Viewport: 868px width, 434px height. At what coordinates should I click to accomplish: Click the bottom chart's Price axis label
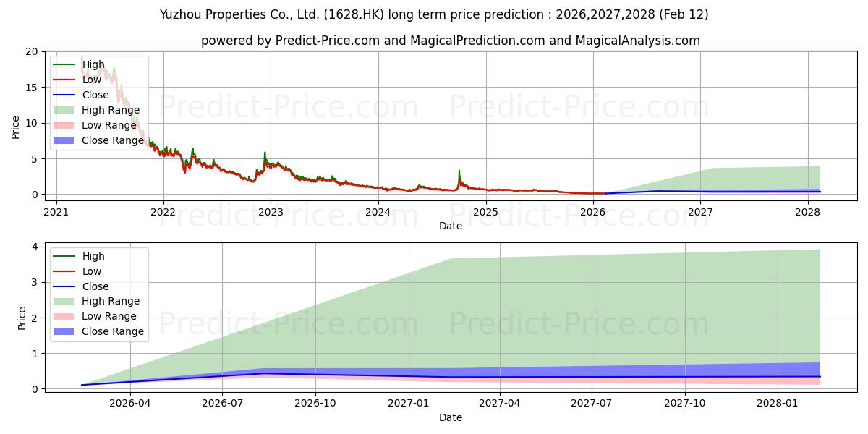tap(22, 318)
